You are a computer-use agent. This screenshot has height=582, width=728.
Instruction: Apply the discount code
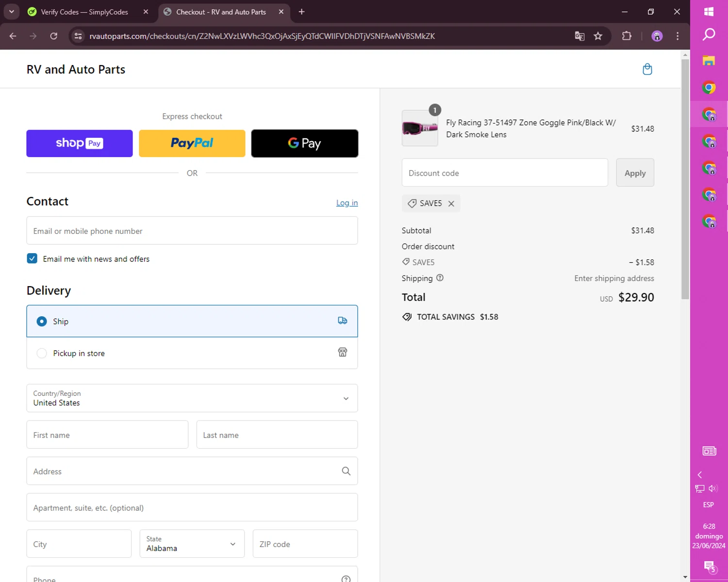(x=635, y=173)
